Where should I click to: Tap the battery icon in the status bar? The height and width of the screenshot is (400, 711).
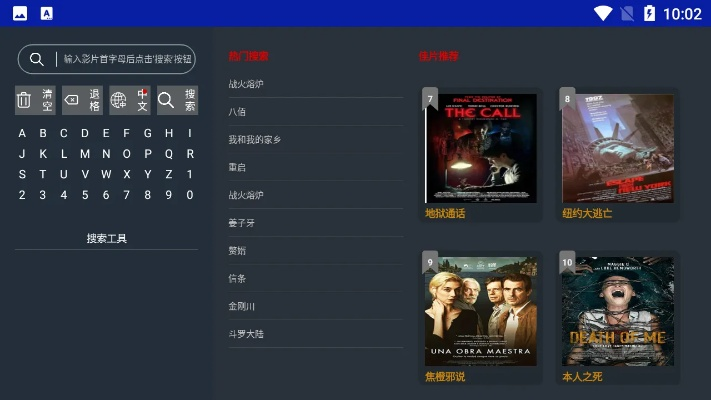(x=649, y=13)
